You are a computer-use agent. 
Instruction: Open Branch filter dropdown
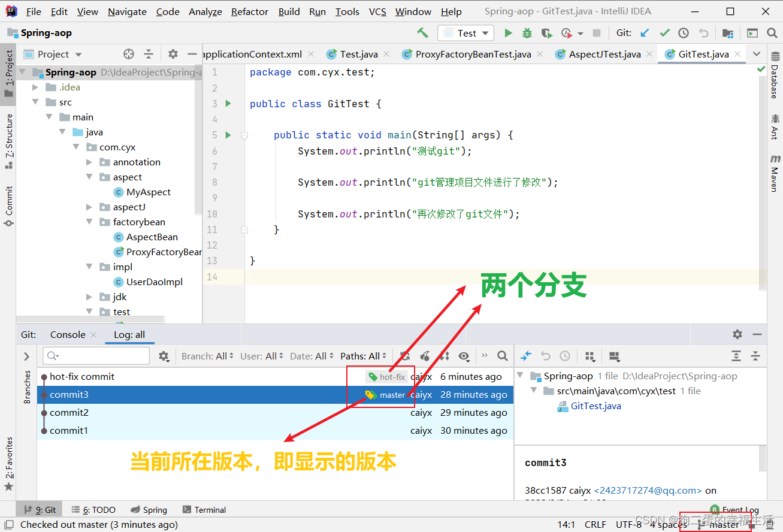tap(208, 356)
